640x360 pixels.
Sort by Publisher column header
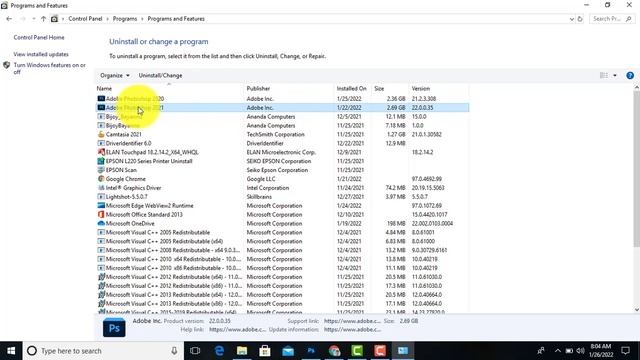coord(258,89)
